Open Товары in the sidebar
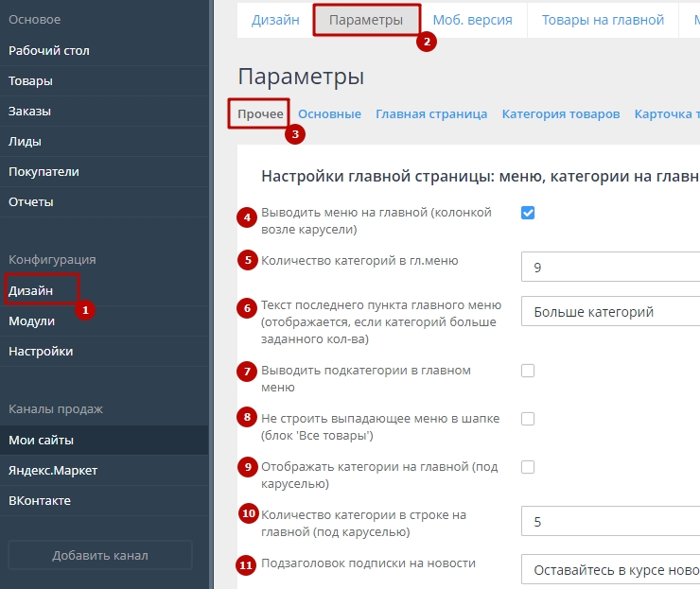Screen dimensions: 700x589 coord(30,81)
